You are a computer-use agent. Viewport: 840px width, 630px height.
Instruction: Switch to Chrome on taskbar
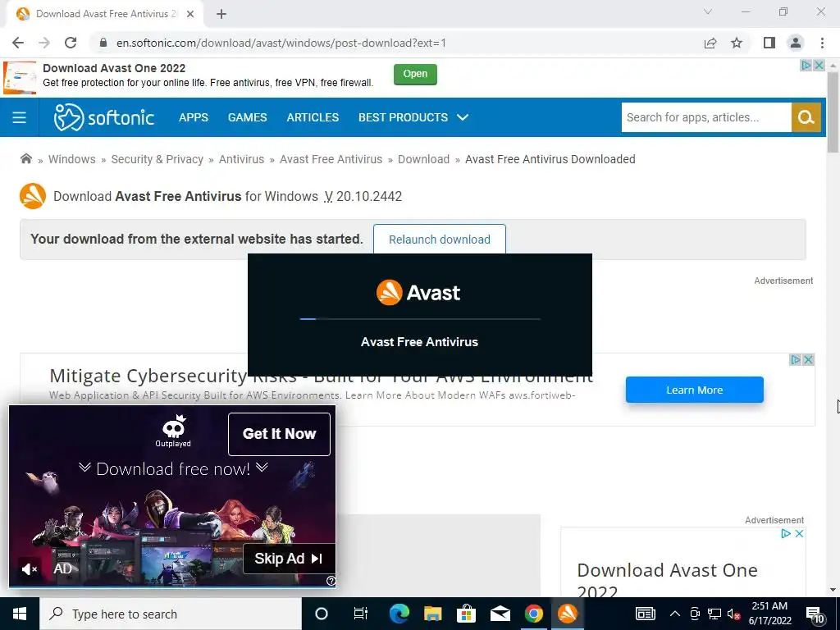click(x=533, y=614)
